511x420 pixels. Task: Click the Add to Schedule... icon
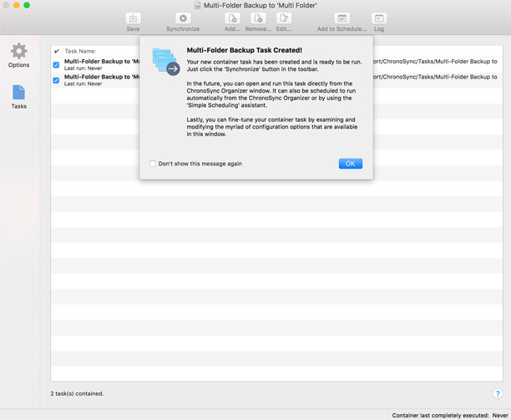point(342,18)
